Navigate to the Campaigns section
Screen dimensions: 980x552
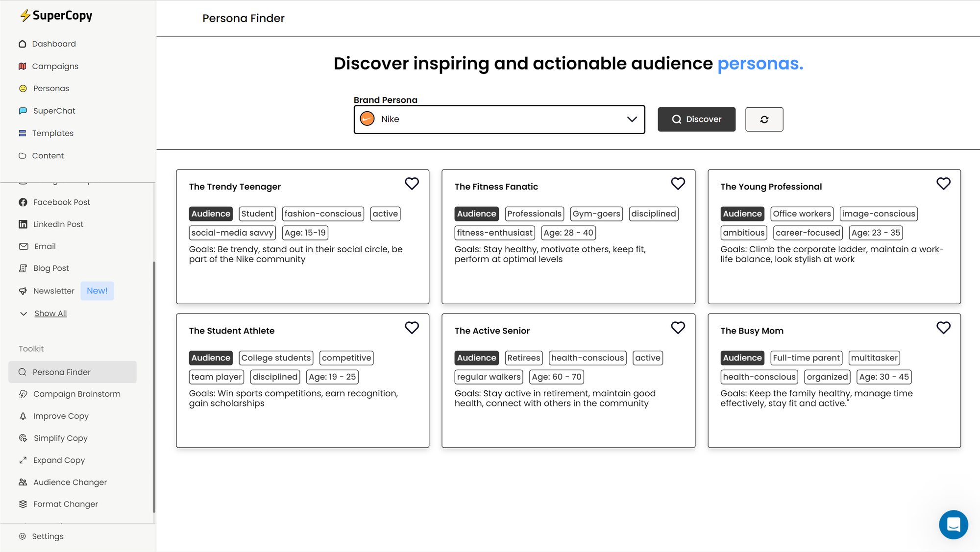(55, 66)
